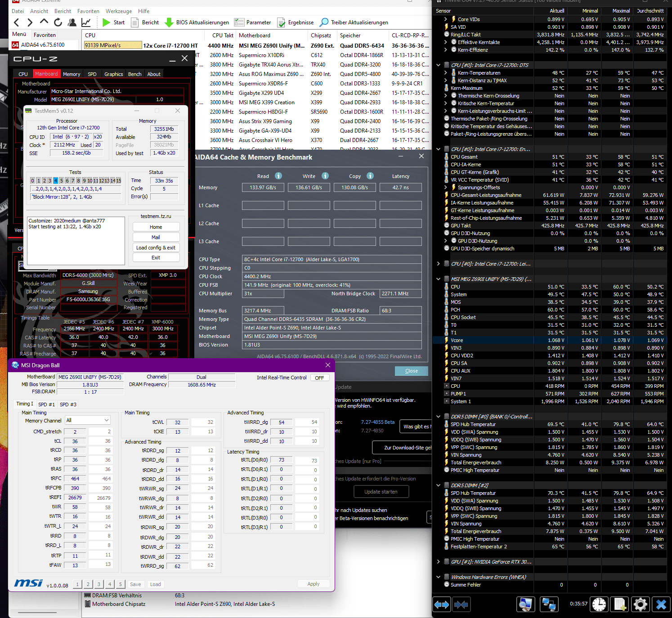
Task: Switch to CPU-Z Bench tab
Action: click(134, 74)
